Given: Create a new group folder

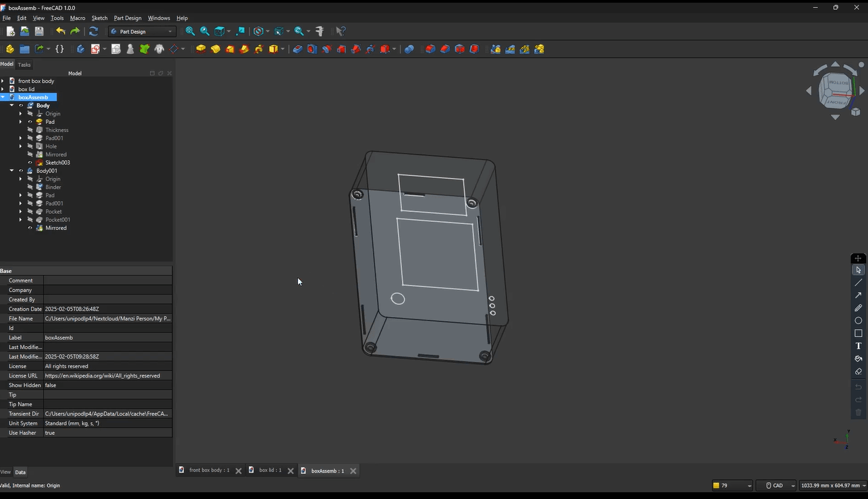Looking at the screenshot, I should [24, 49].
